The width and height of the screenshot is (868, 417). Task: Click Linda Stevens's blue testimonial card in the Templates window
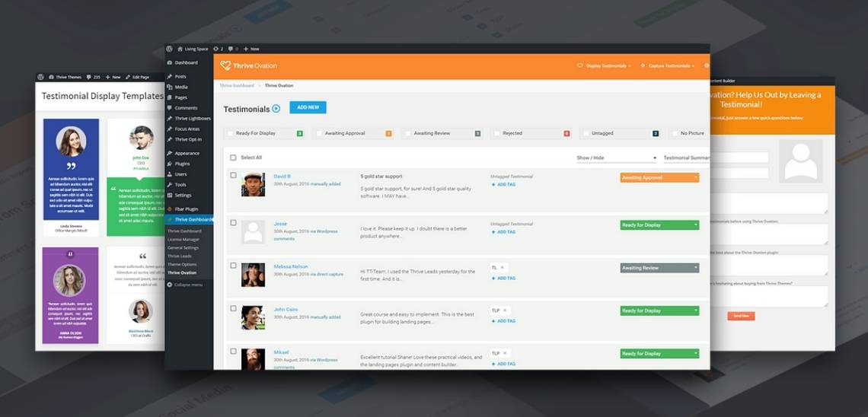pos(71,169)
